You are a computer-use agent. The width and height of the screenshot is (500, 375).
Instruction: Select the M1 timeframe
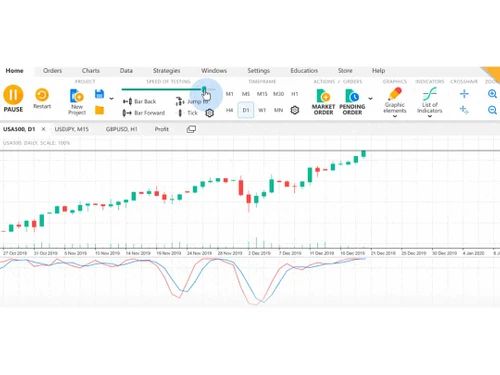[x=229, y=94]
